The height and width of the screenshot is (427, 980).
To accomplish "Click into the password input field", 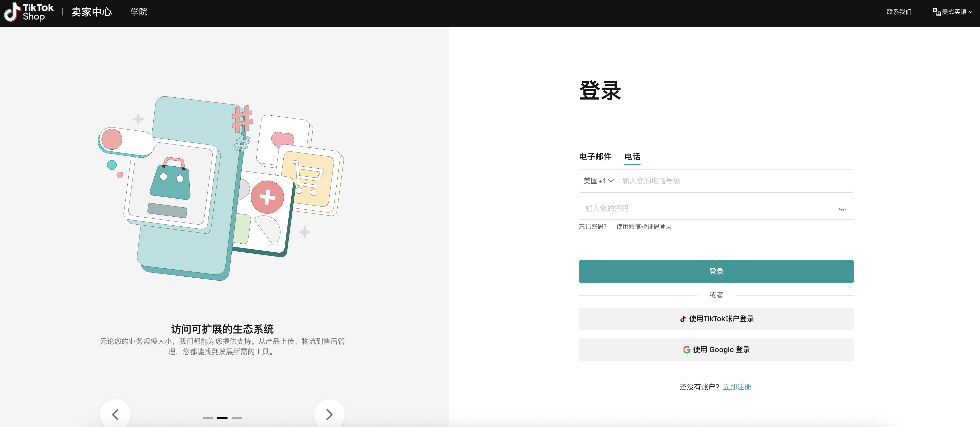I will point(708,209).
